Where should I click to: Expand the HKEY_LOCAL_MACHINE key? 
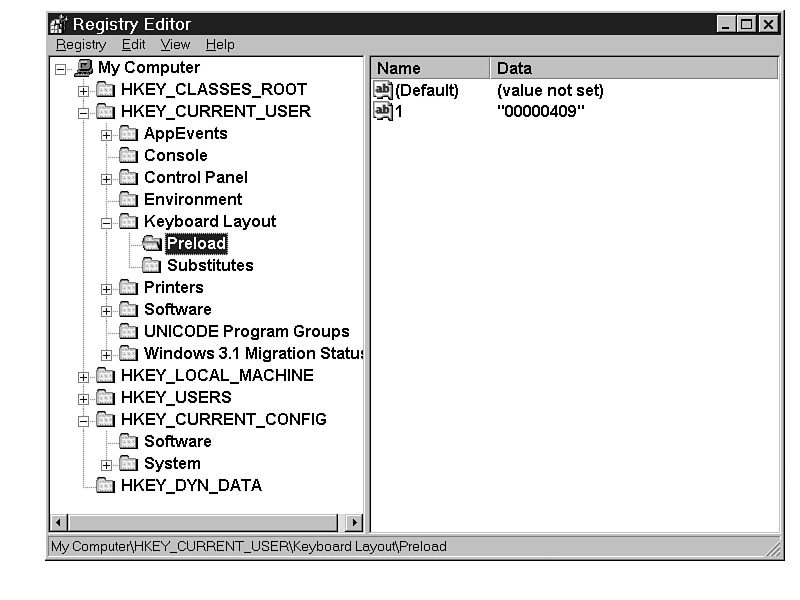point(84,376)
